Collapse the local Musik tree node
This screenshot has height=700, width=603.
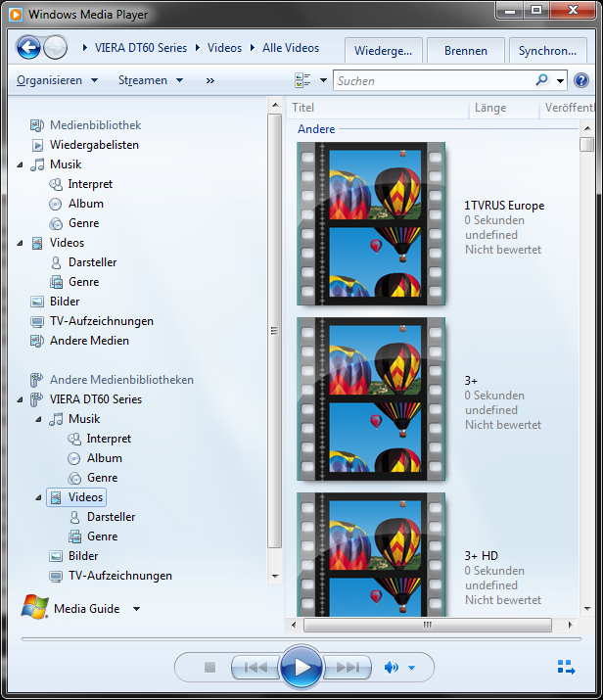tap(20, 165)
